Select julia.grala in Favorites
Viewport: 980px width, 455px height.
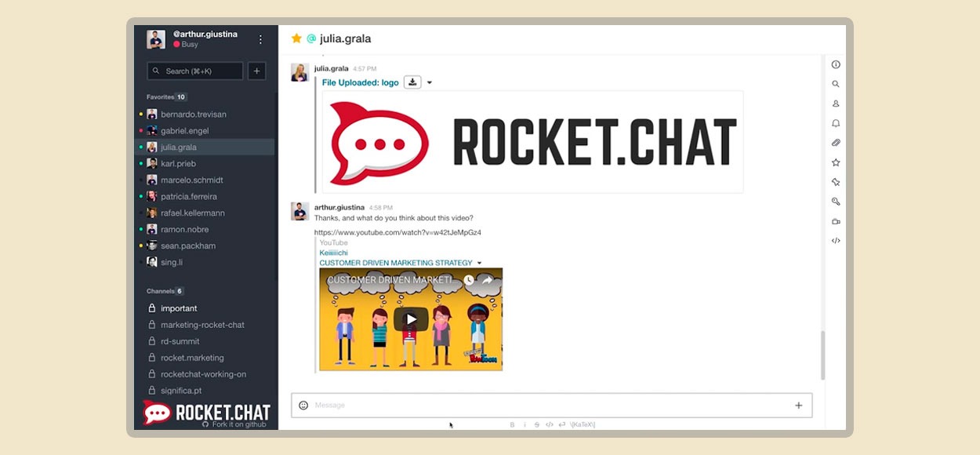pyautogui.click(x=204, y=147)
